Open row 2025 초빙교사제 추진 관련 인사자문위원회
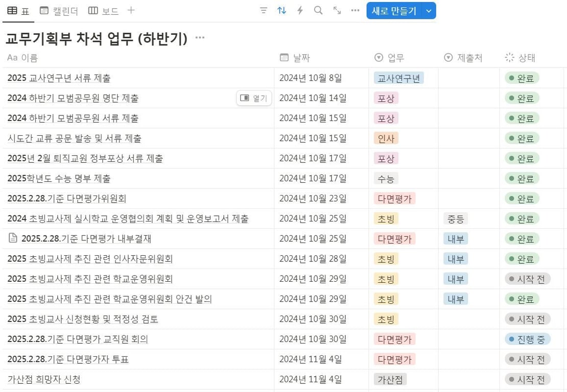Image resolution: width=567 pixels, height=392 pixels. (x=90, y=259)
